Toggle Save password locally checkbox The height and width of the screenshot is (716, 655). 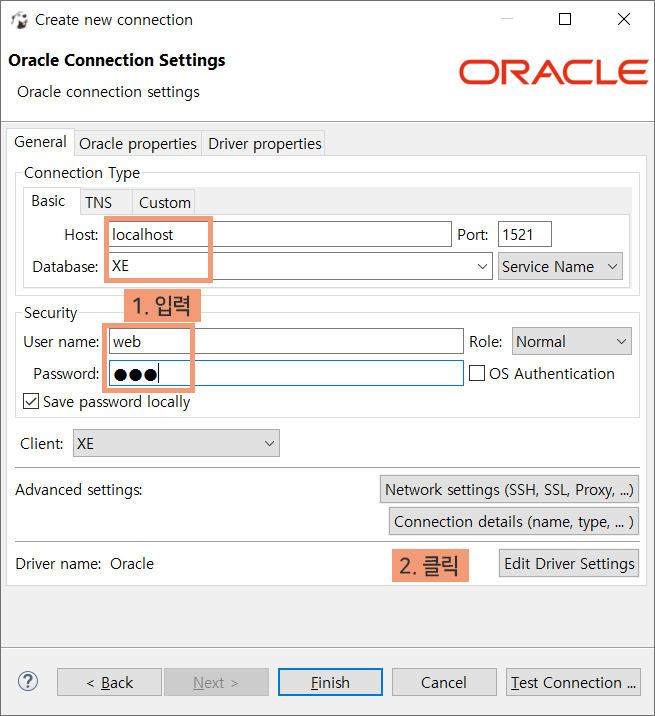point(31,401)
